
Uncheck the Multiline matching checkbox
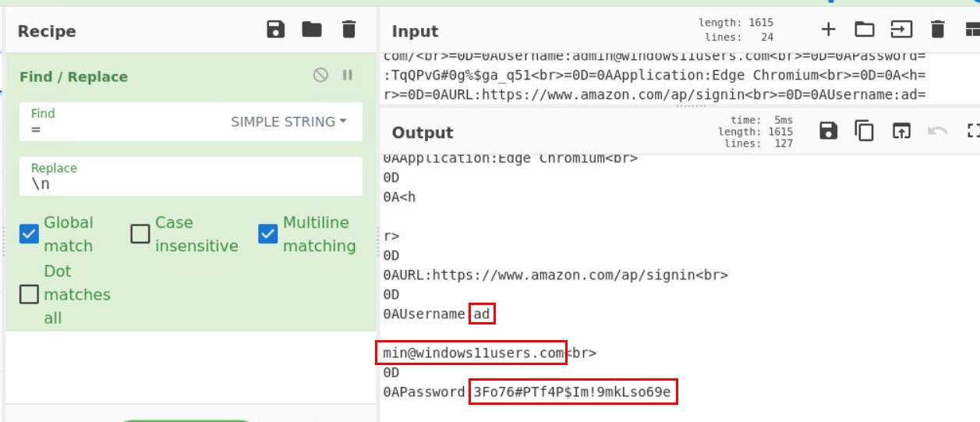click(267, 234)
